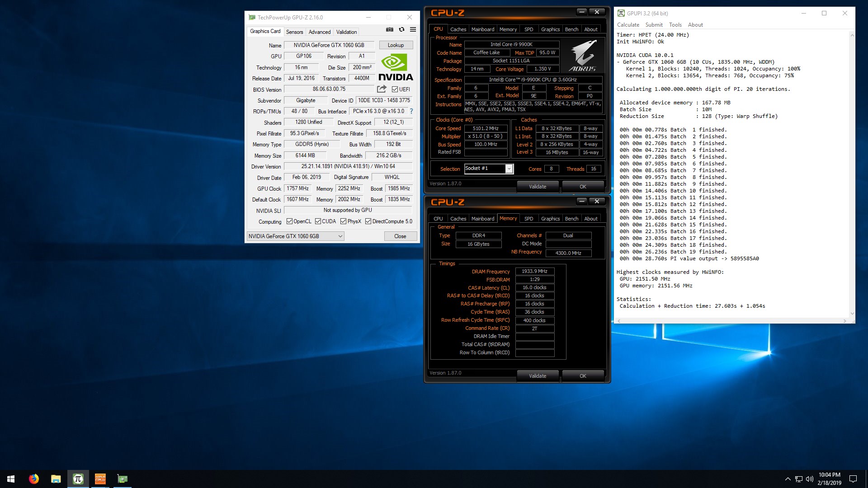The image size is (868, 488).
Task: Click the Bus Interface question mark icon
Action: [411, 111]
